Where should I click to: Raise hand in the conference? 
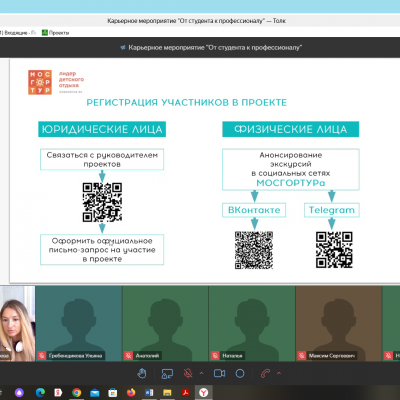tap(142, 373)
